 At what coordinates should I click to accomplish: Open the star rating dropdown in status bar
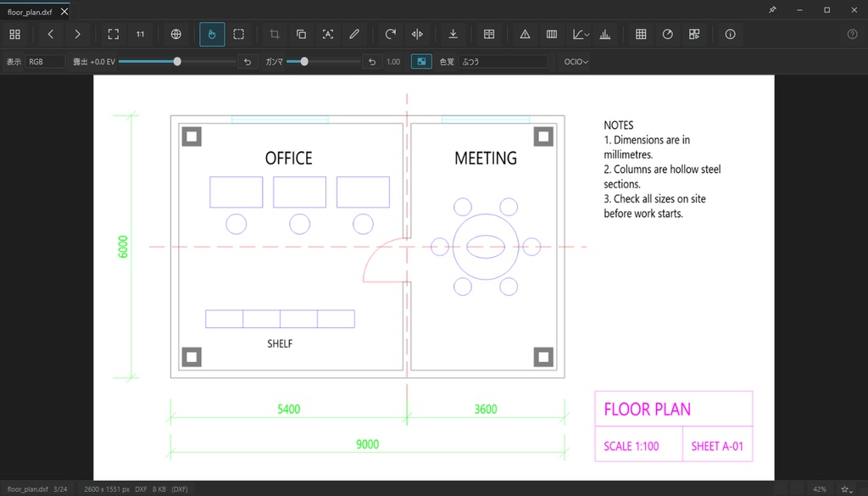[x=847, y=489]
